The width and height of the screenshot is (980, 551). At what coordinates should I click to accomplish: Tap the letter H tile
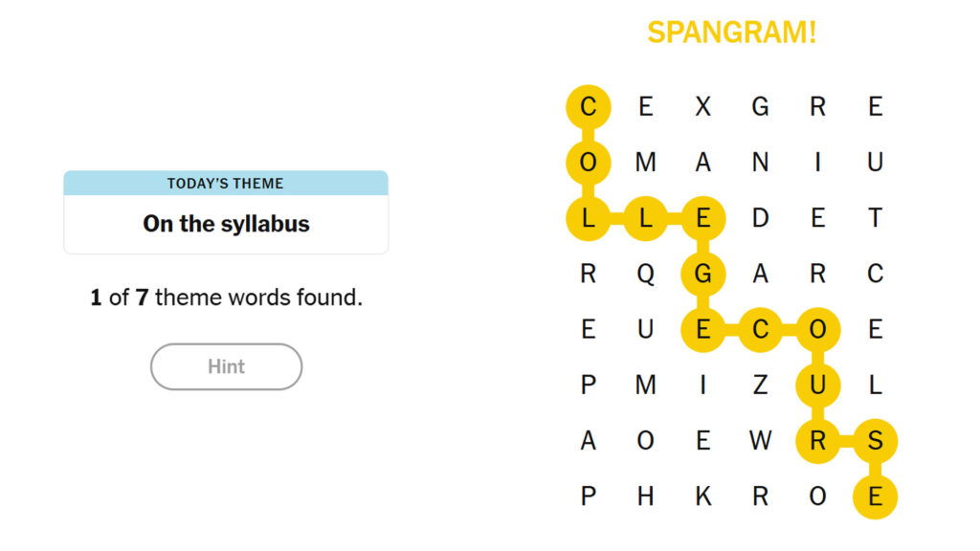coord(646,497)
